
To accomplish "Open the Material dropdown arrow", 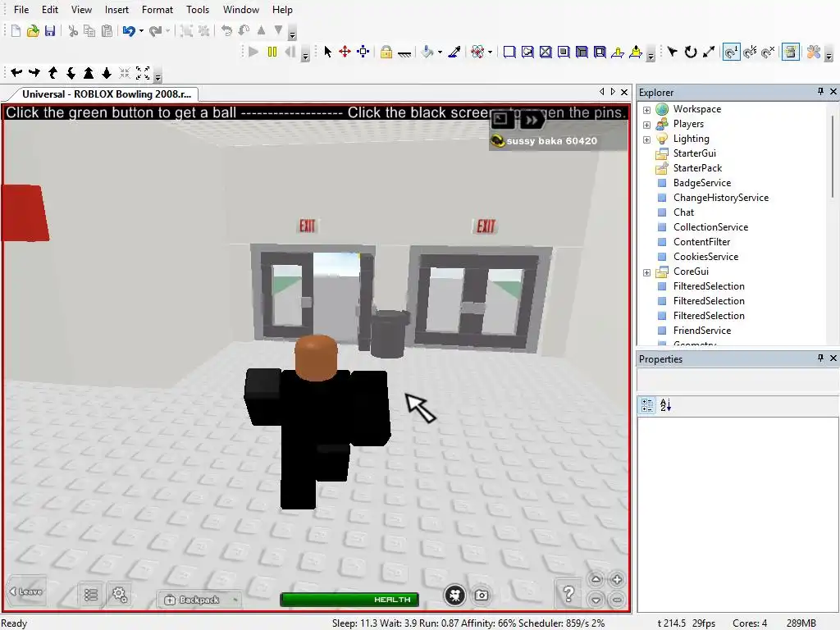I will [x=491, y=52].
